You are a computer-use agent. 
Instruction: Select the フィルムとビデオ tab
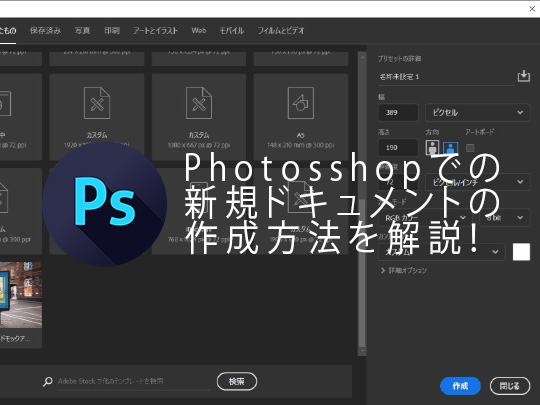point(281,31)
